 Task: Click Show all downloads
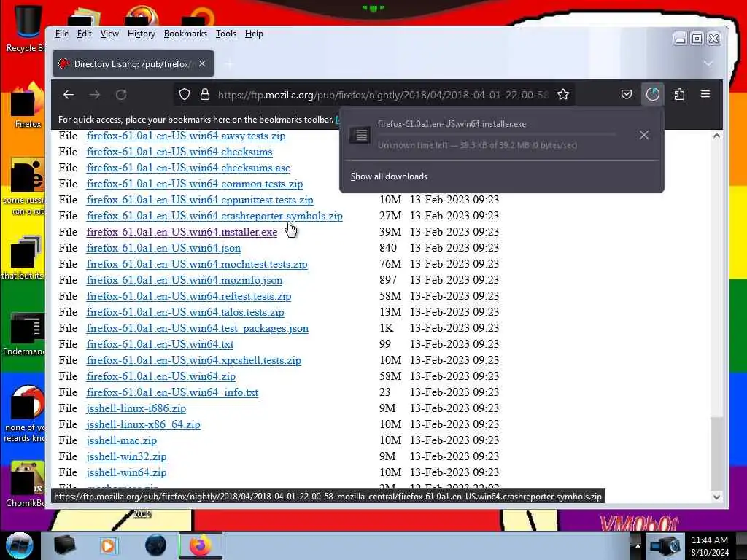pos(389,176)
